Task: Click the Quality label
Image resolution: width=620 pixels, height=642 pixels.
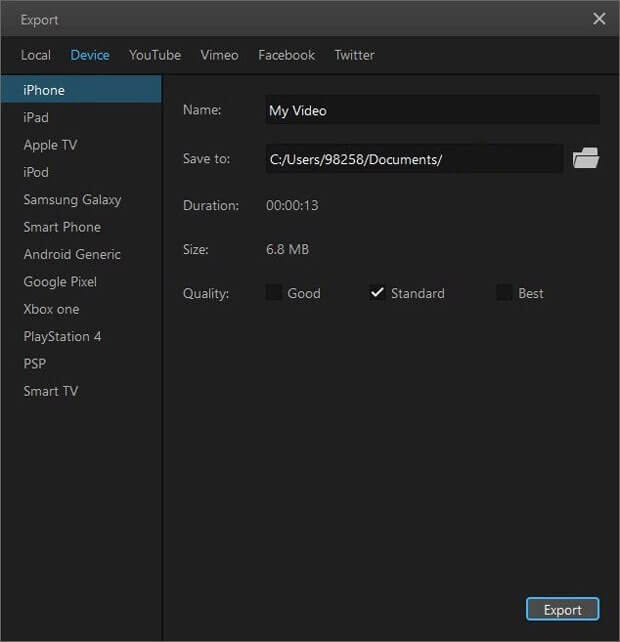Action: point(206,294)
